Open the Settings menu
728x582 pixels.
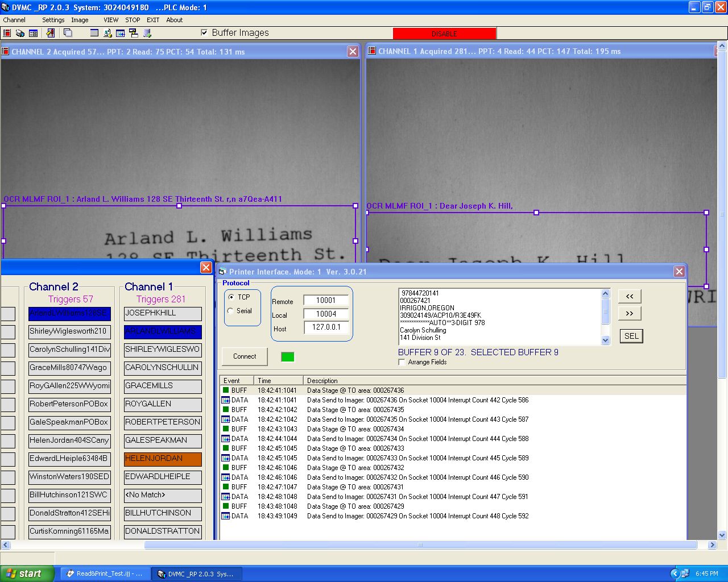(53, 20)
